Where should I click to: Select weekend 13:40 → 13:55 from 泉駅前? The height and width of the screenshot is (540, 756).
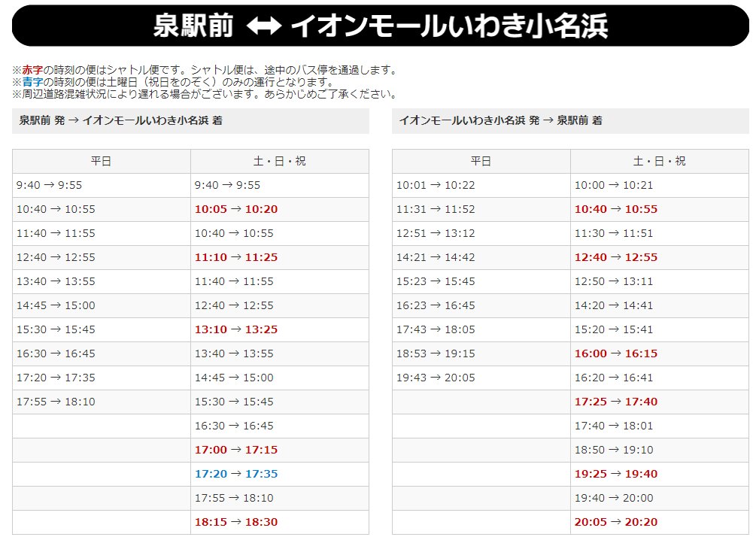coord(234,354)
